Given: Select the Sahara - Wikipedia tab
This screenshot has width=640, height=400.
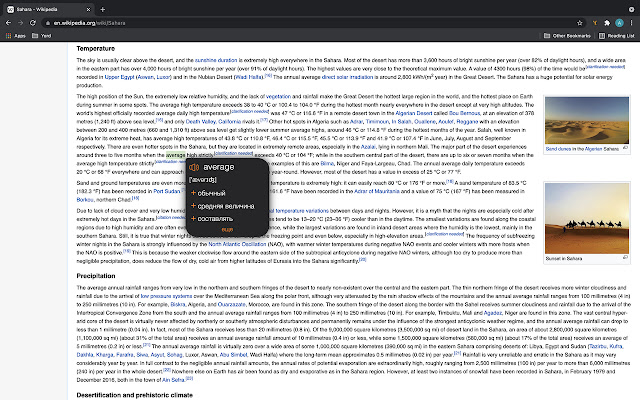Looking at the screenshot, I should point(49,9).
